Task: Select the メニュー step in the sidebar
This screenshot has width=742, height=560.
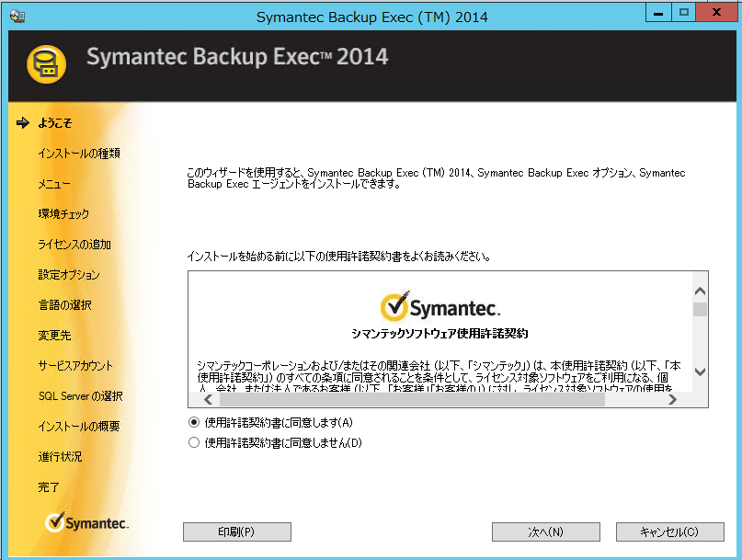Action: [x=54, y=184]
